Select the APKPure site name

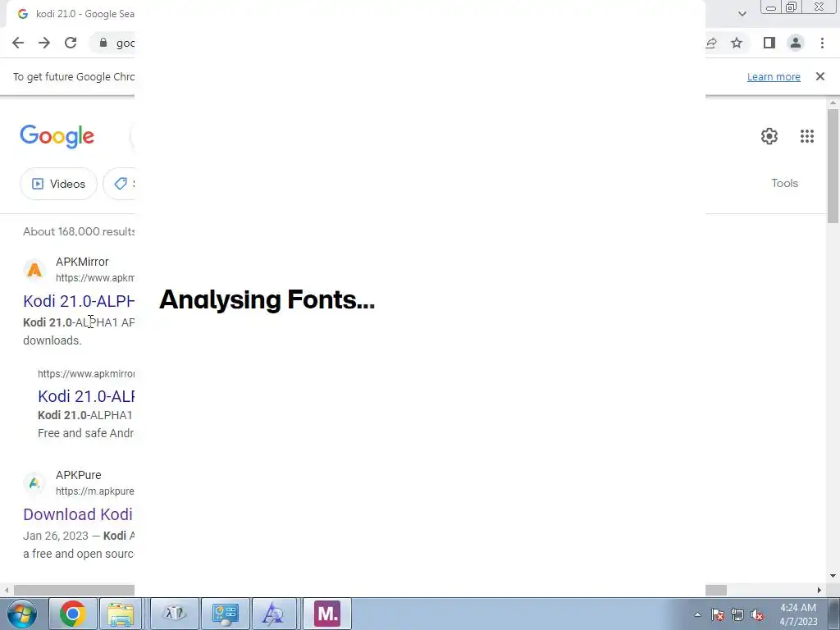point(78,475)
